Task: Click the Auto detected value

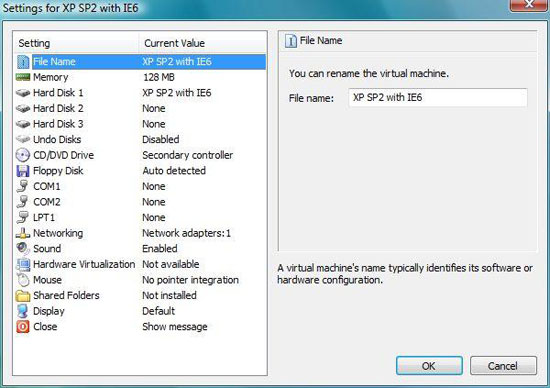Action: (174, 170)
